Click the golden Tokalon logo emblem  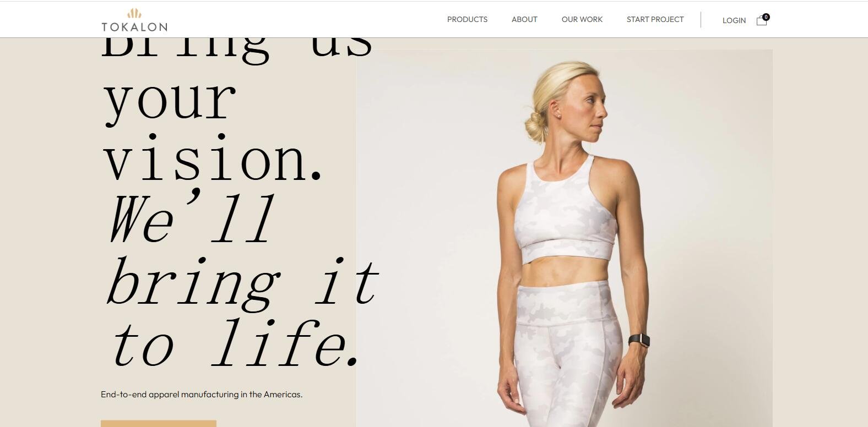134,13
